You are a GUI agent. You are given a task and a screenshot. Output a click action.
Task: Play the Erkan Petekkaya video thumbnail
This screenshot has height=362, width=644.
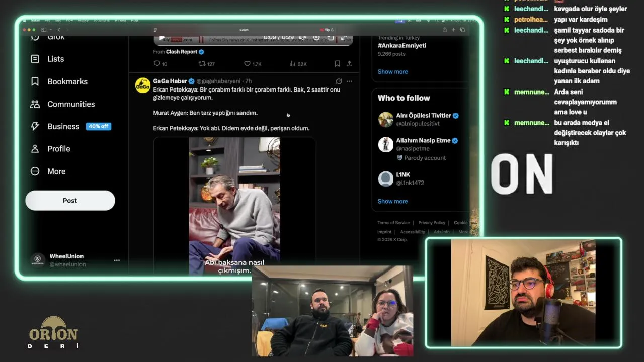click(234, 206)
